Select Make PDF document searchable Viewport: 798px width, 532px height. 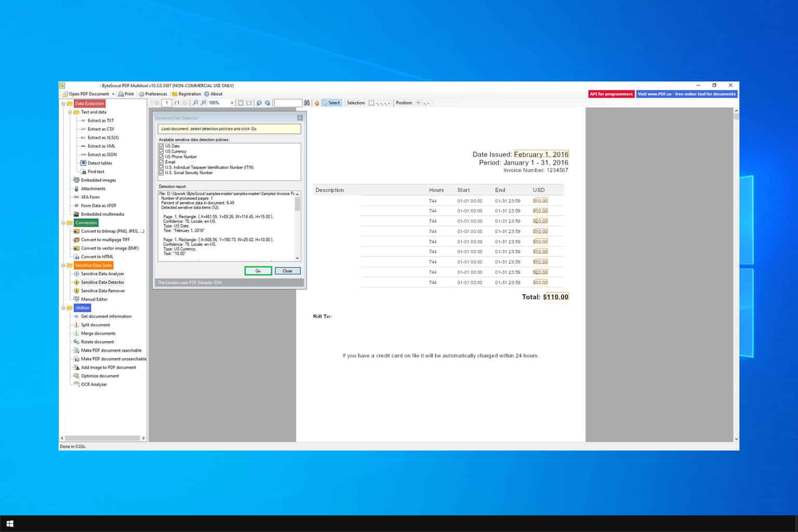click(x=111, y=351)
